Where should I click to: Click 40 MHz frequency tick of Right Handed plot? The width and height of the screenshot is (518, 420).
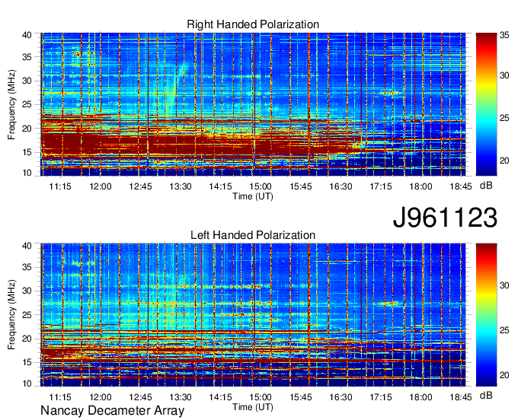27,35
